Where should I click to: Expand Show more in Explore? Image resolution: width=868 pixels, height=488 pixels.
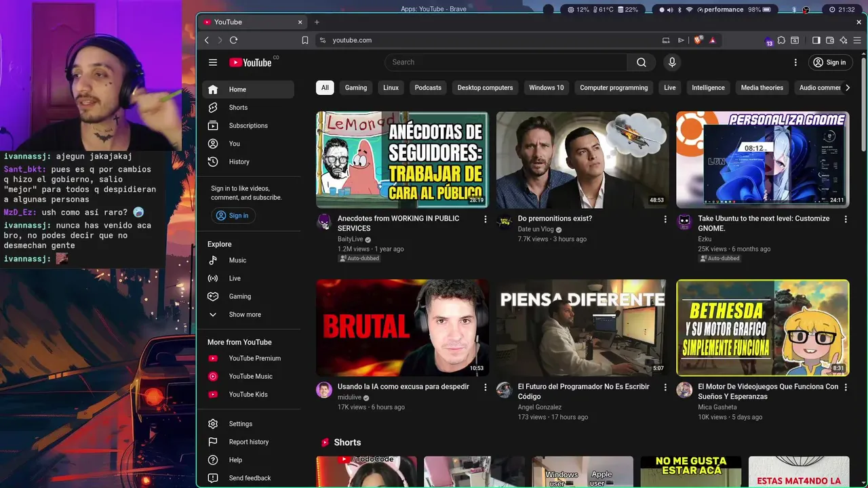248,314
